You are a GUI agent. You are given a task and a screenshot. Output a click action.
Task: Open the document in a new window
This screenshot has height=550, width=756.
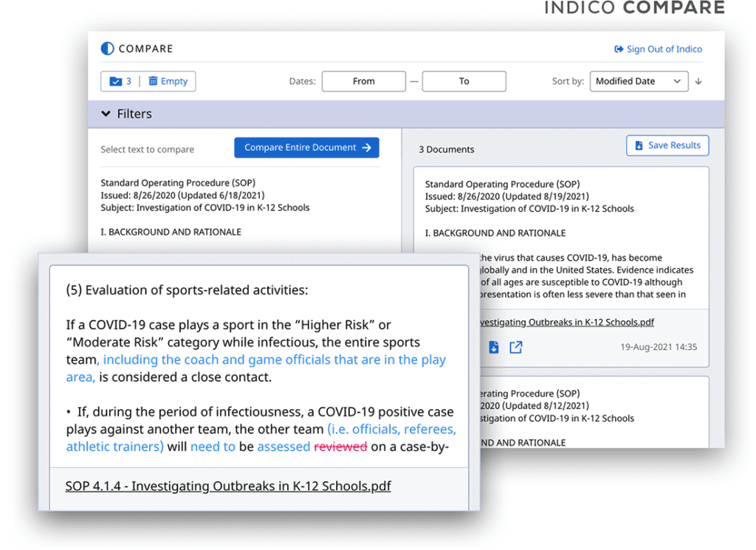[x=515, y=347]
